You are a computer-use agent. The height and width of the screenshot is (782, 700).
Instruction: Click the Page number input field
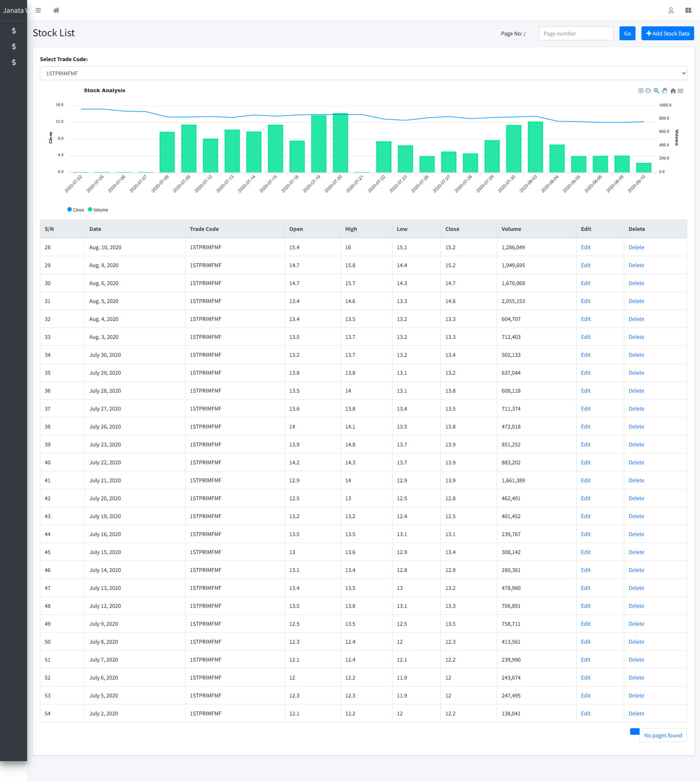576,33
